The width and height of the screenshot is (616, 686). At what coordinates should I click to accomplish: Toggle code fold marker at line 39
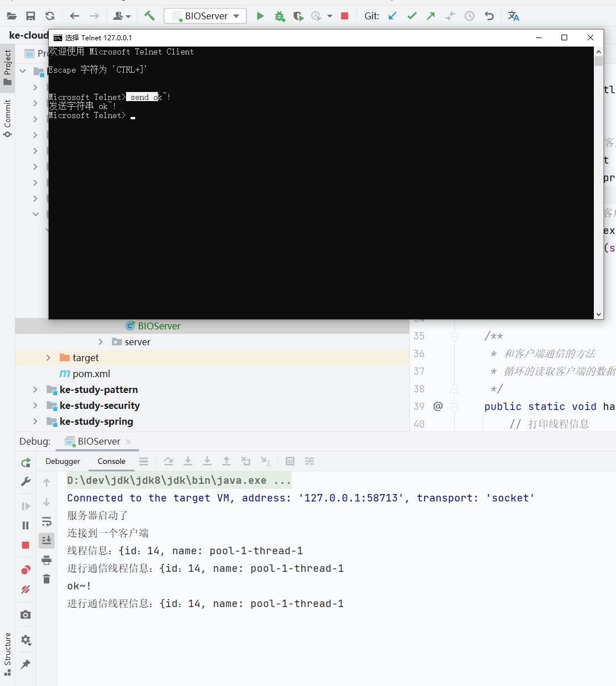pos(454,407)
